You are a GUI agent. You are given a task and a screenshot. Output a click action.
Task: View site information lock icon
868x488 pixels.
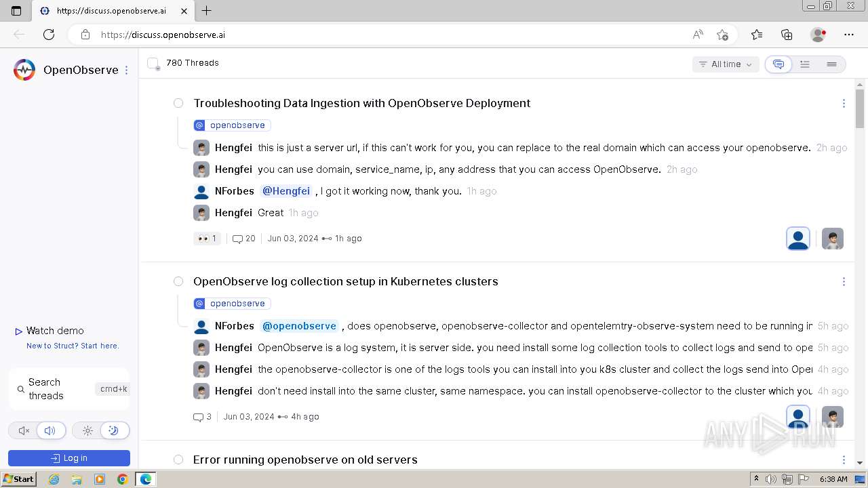click(85, 35)
